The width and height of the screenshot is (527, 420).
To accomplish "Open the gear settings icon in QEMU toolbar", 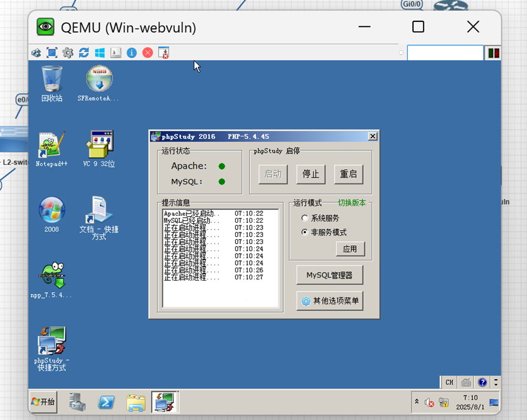I will [x=68, y=53].
